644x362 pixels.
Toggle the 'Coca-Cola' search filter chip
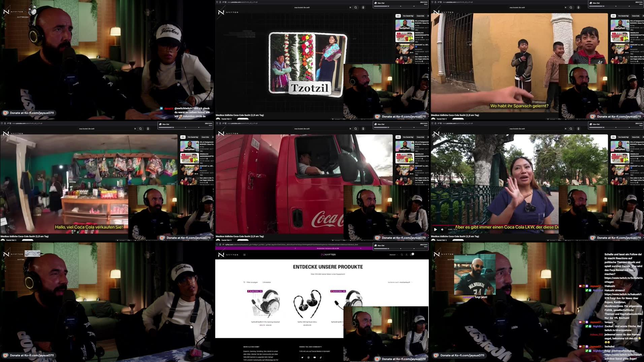point(421,15)
